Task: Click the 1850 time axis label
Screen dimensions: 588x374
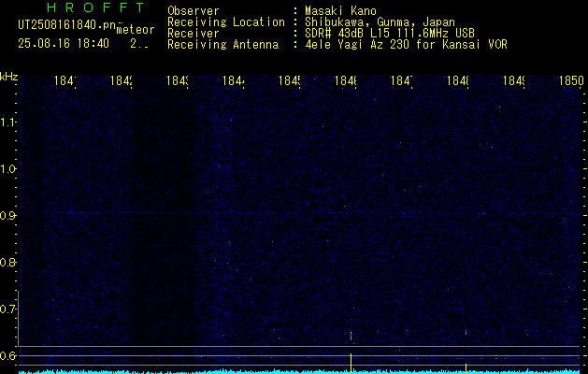Action: point(571,80)
